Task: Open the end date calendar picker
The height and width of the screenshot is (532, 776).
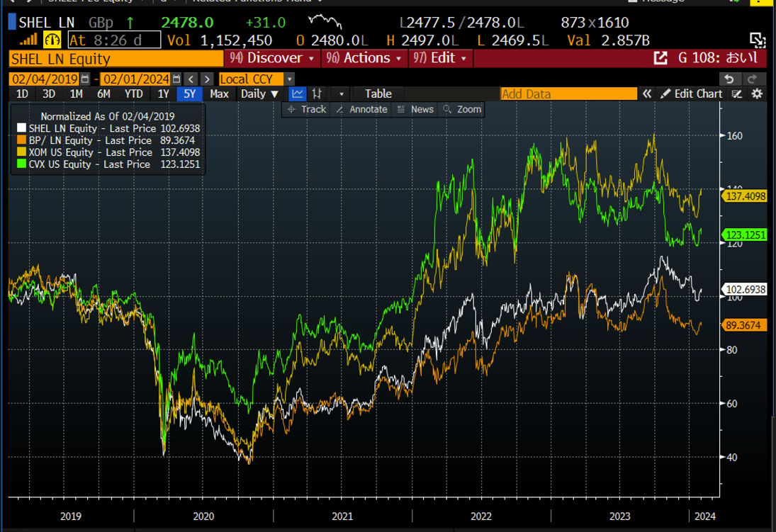Action: click(176, 79)
